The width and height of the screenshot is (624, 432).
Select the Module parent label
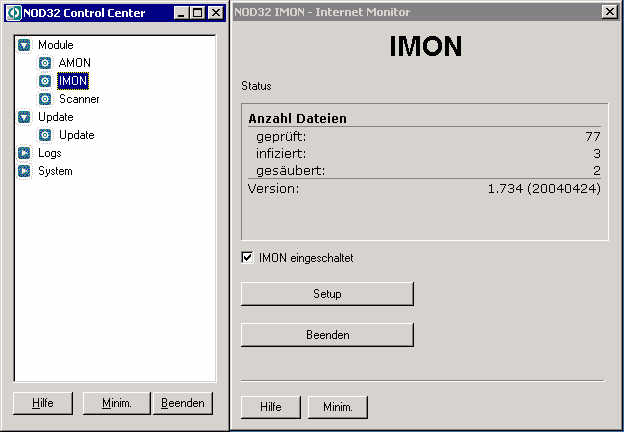pyautogui.click(x=56, y=45)
